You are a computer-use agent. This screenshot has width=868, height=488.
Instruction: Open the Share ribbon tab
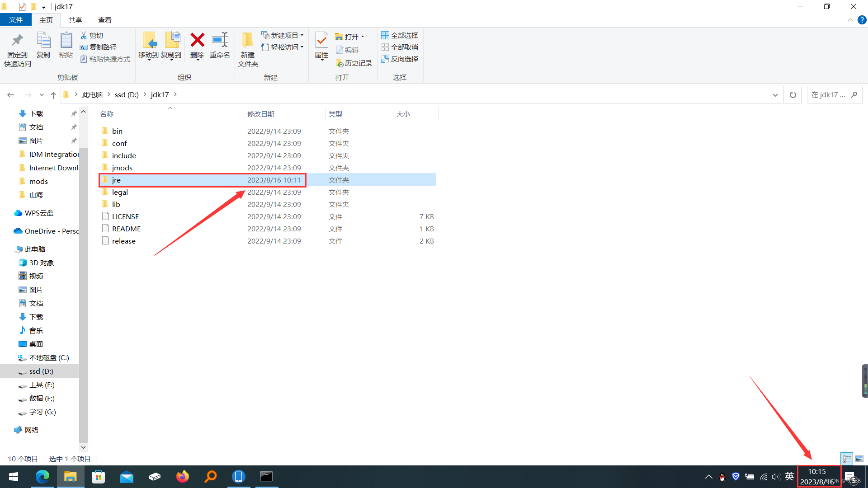[x=75, y=20]
